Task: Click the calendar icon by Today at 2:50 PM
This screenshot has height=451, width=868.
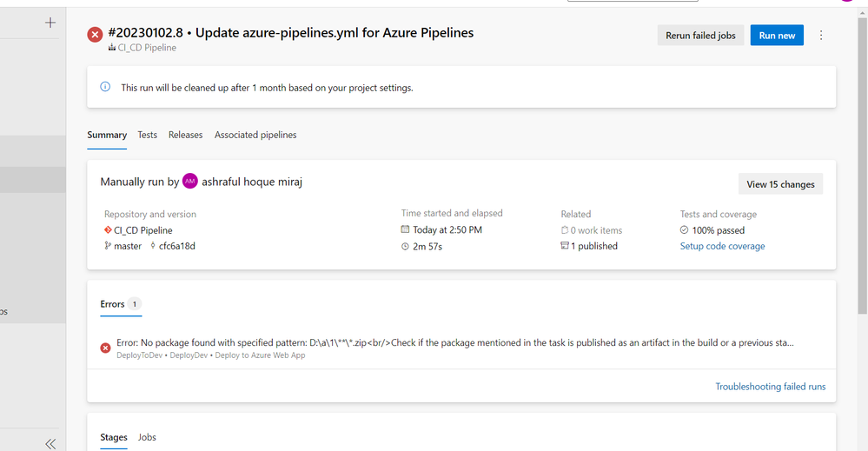Action: [x=405, y=229]
